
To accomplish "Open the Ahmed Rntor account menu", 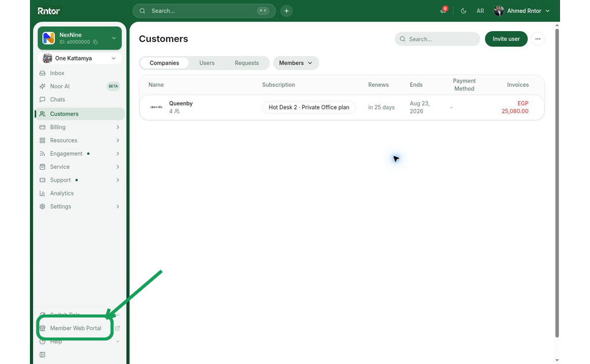I will [x=522, y=11].
